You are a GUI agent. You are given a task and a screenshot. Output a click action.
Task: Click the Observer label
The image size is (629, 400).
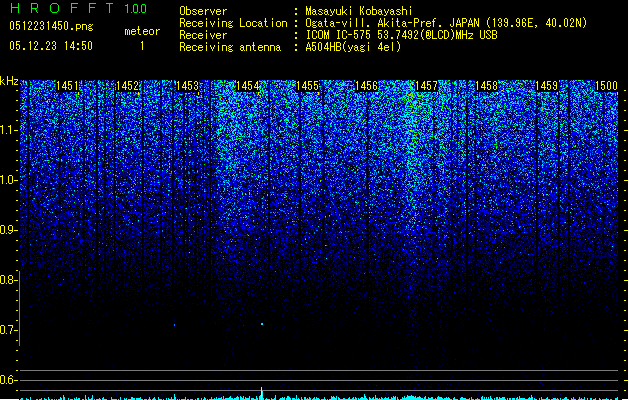point(203,11)
